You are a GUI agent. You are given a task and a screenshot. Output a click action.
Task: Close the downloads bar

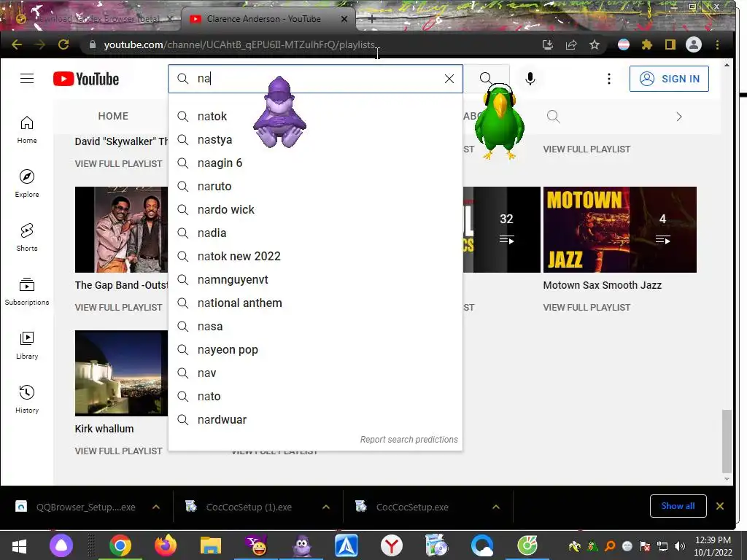tap(720, 506)
